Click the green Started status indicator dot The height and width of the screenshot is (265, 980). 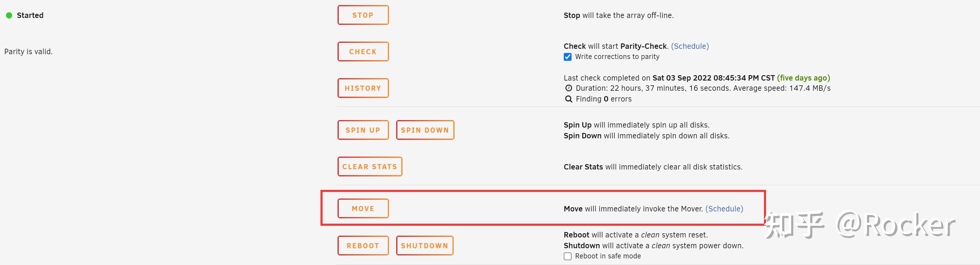pyautogui.click(x=9, y=15)
